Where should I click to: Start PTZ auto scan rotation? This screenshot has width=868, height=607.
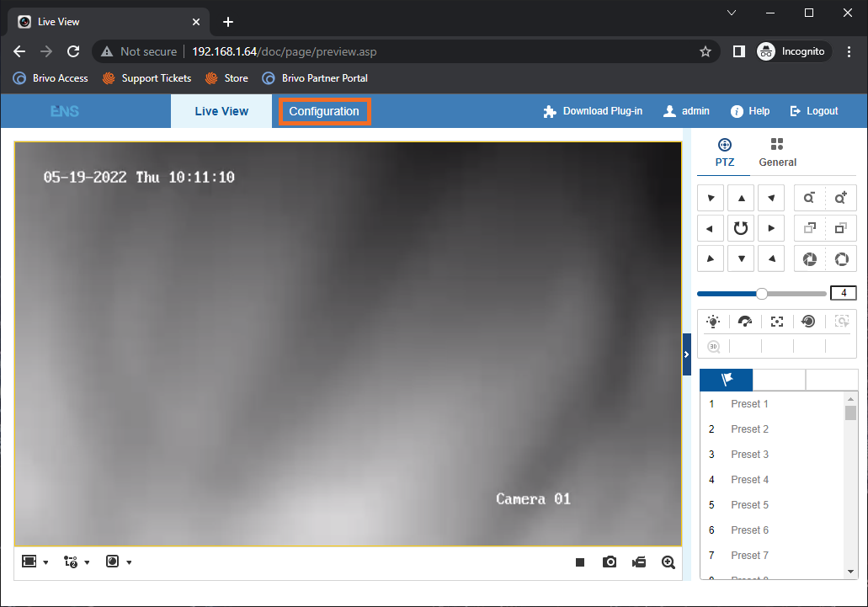point(741,228)
